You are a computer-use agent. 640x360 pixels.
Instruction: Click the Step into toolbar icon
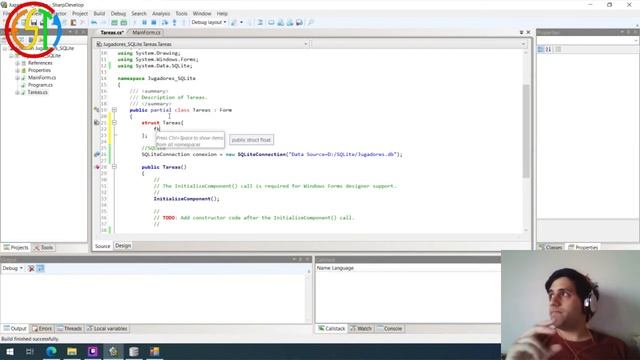(x=174, y=22)
